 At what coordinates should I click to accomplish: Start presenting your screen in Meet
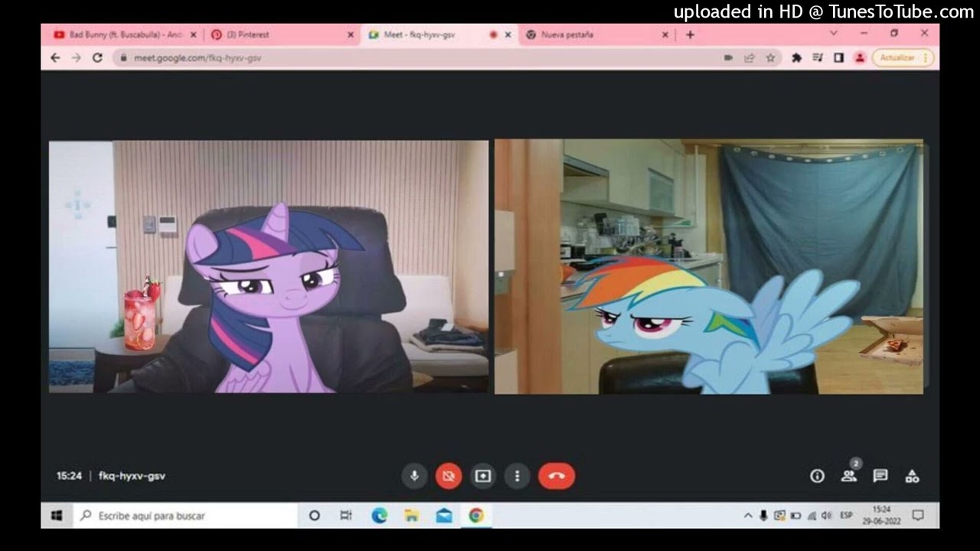(x=483, y=476)
